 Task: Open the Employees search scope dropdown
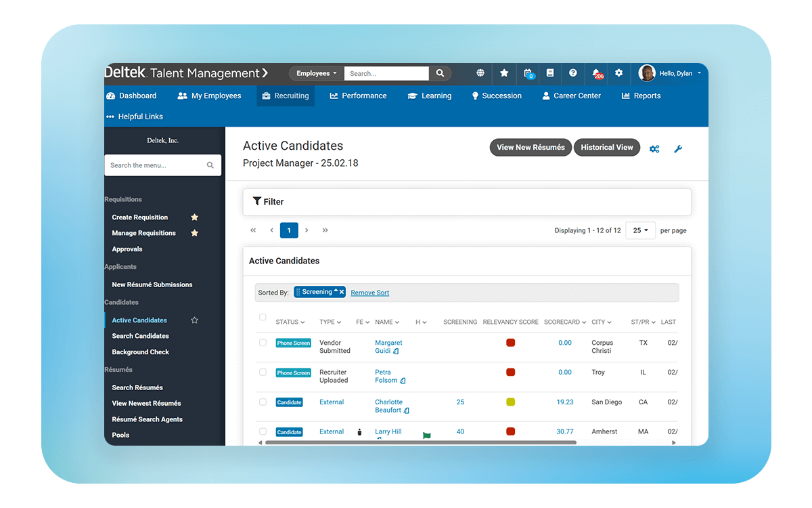(x=316, y=73)
